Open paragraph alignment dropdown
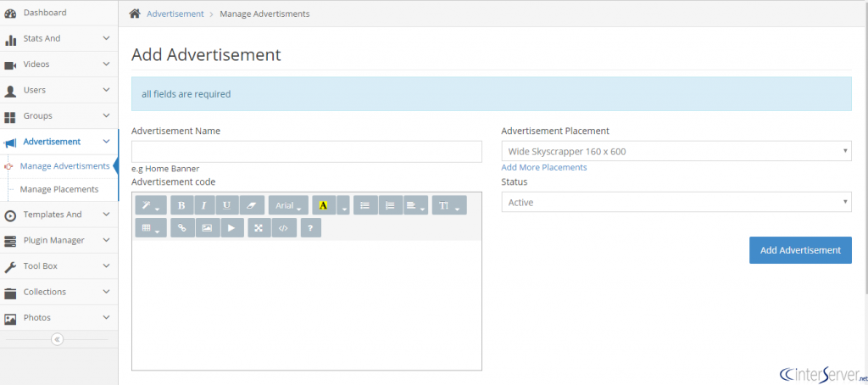This screenshot has width=868, height=385. coord(415,205)
